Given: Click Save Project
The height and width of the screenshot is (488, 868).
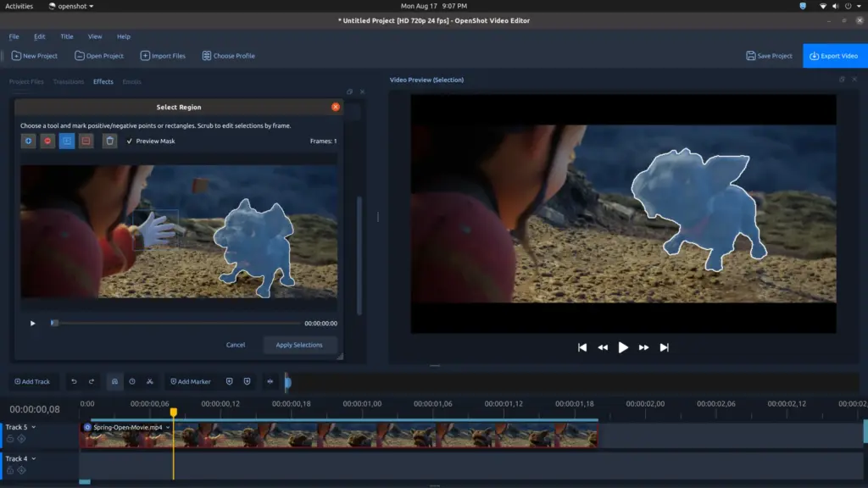Looking at the screenshot, I should click(x=769, y=56).
